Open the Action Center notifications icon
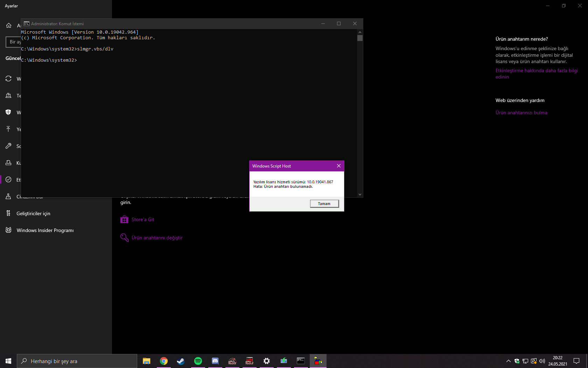Image resolution: width=588 pixels, height=368 pixels. coord(576,361)
